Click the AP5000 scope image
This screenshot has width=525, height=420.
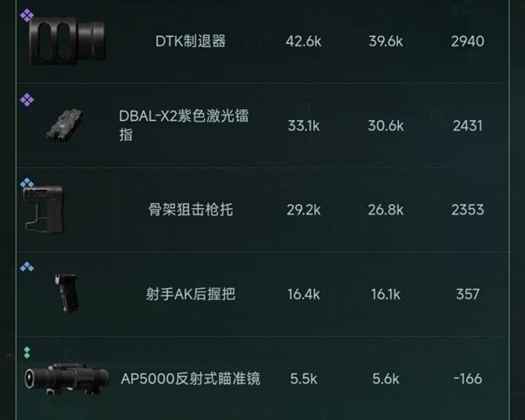point(66,379)
